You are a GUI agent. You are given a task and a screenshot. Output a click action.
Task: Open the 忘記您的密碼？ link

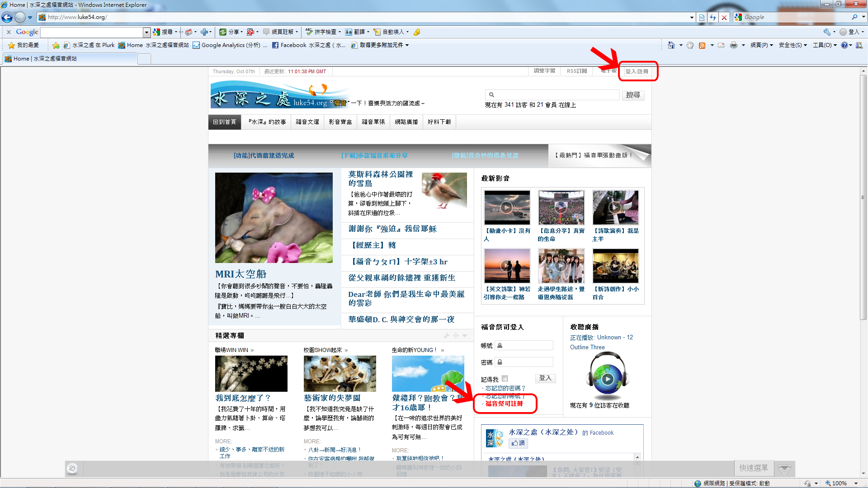point(505,388)
